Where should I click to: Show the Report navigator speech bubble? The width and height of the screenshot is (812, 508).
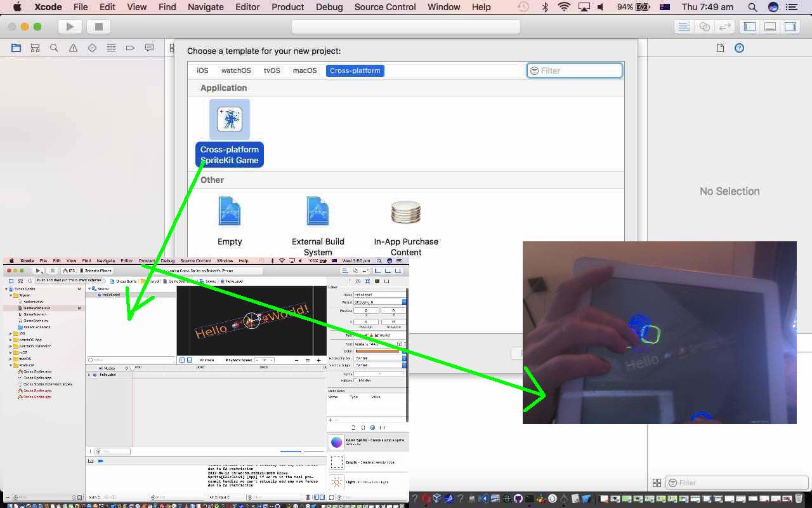click(x=149, y=48)
